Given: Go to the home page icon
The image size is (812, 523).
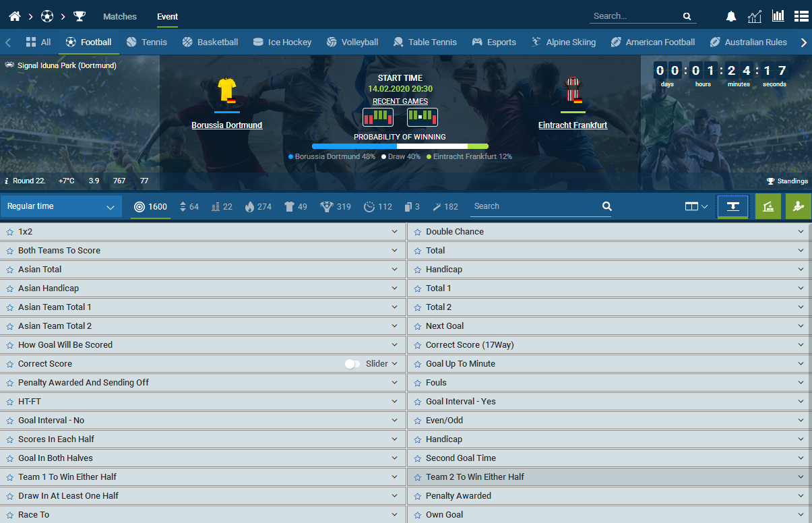Looking at the screenshot, I should [15, 16].
